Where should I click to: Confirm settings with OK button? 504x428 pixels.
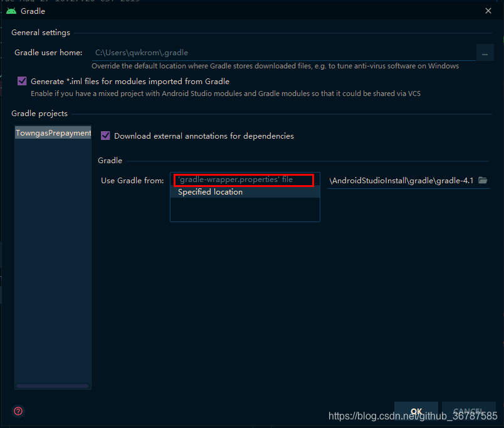tap(416, 411)
